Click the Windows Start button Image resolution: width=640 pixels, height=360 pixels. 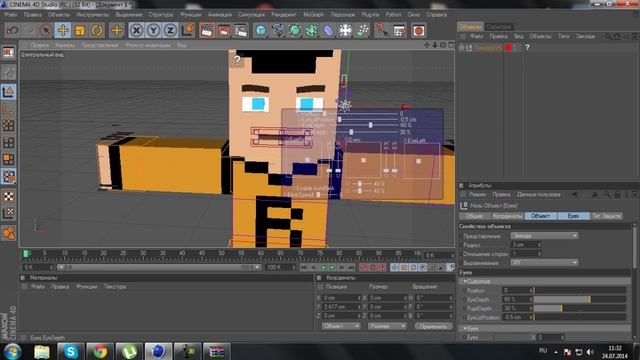(x=12, y=351)
